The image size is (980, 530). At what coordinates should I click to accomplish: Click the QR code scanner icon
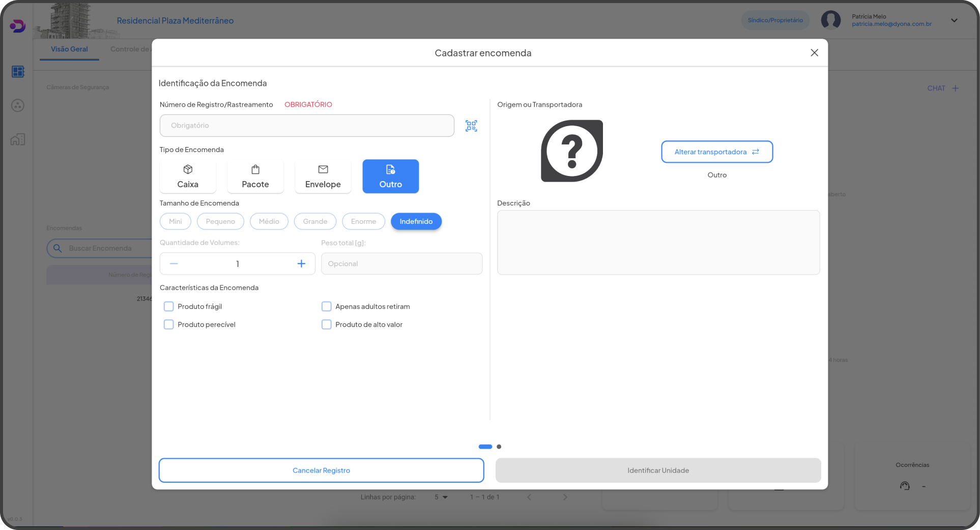[471, 126]
